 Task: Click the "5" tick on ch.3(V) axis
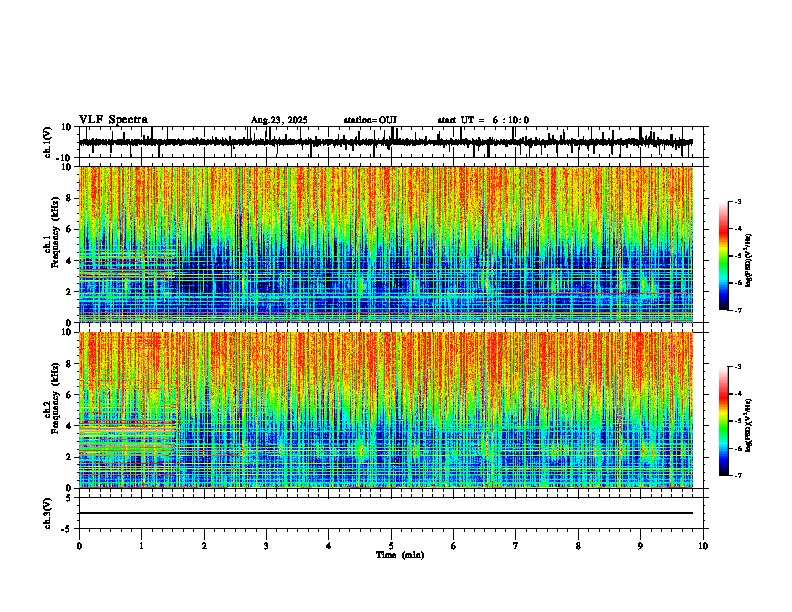(x=69, y=497)
